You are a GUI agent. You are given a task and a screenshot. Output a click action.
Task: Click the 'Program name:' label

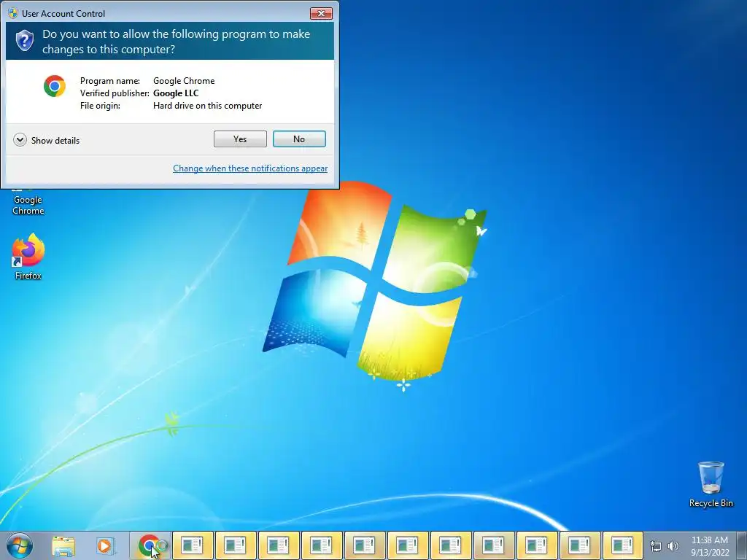click(110, 81)
